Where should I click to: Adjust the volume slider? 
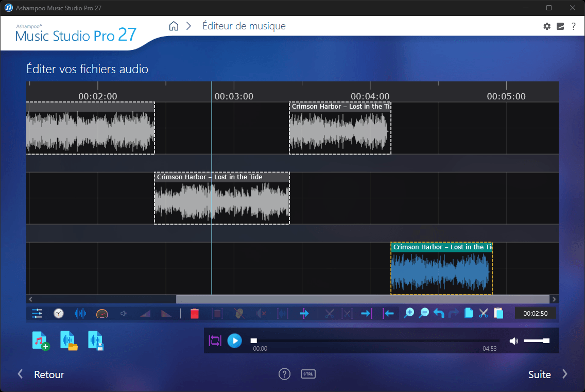pyautogui.click(x=537, y=340)
